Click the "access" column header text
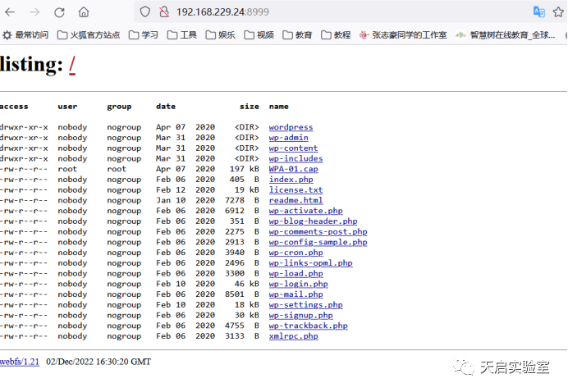Screen dimensions: 568x392 (x=14, y=107)
